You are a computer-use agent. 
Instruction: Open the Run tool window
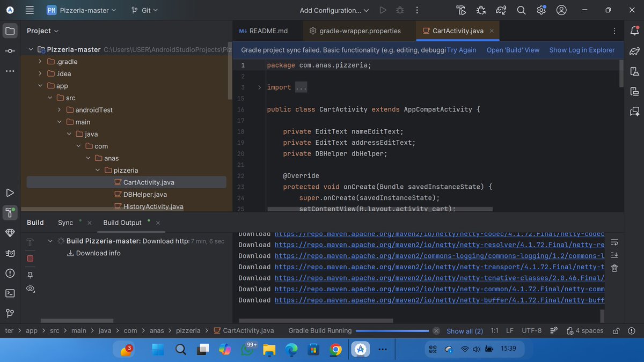(x=10, y=193)
